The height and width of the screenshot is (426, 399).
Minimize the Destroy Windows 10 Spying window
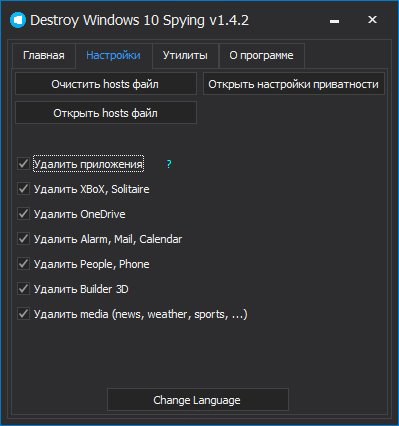pos(334,21)
